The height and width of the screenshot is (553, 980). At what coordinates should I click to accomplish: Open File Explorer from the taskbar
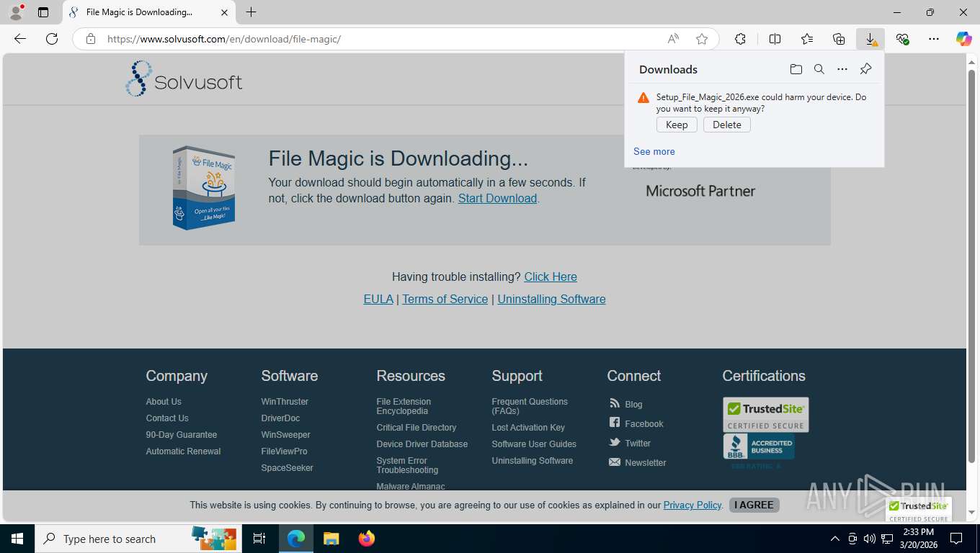point(331,539)
